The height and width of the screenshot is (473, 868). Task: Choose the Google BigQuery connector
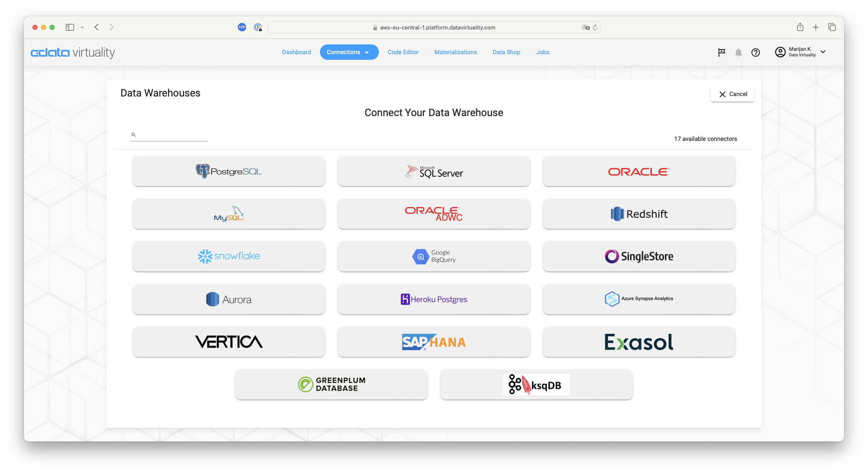(x=434, y=256)
